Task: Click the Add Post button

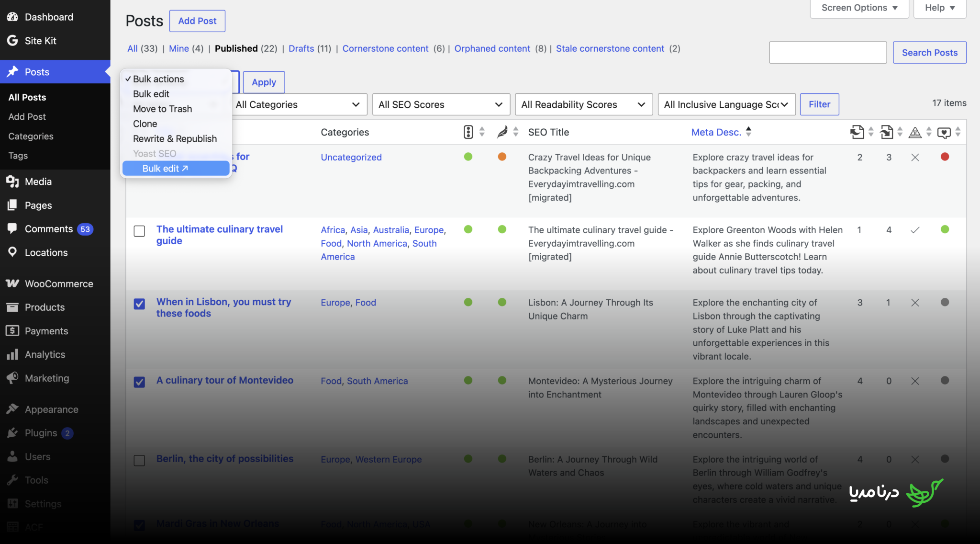Action: point(197,21)
